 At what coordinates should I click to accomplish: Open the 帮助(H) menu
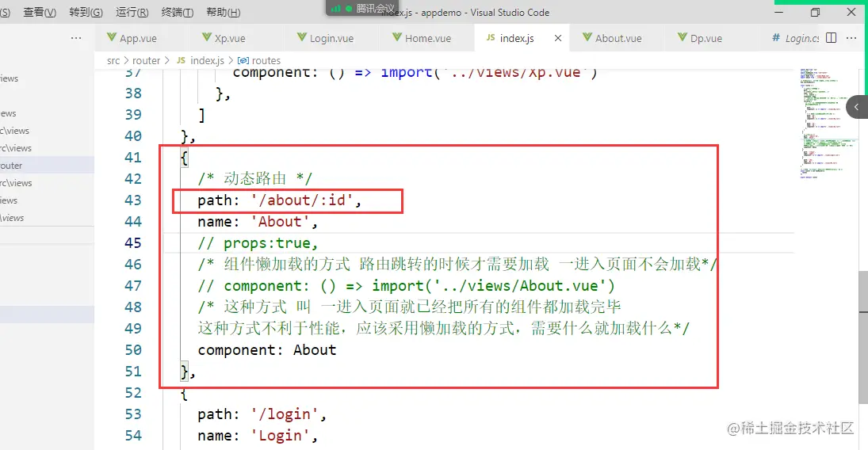pyautogui.click(x=223, y=12)
